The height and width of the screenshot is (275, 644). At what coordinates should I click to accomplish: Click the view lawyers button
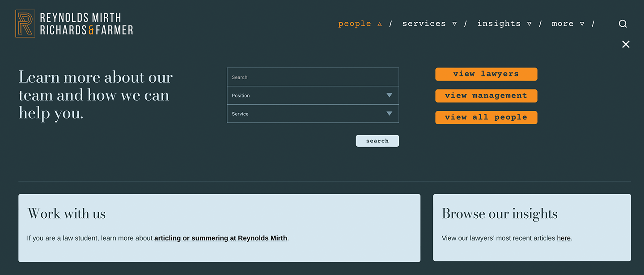pyautogui.click(x=486, y=74)
